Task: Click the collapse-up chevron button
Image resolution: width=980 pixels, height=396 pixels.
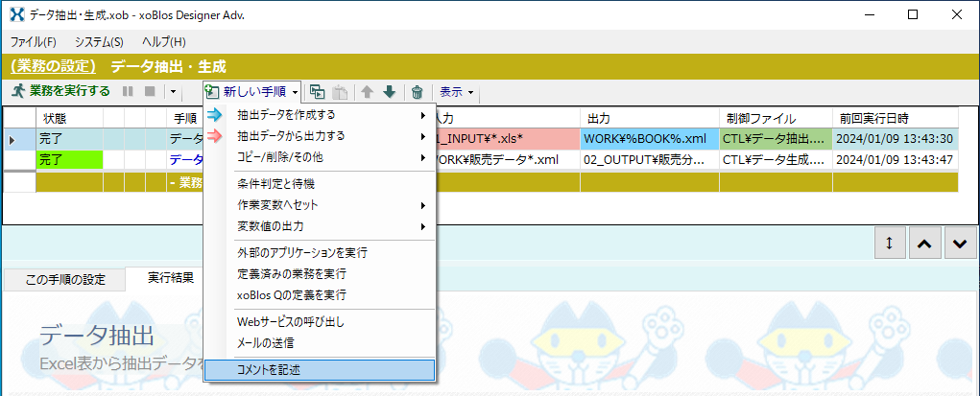Action: pos(925,245)
